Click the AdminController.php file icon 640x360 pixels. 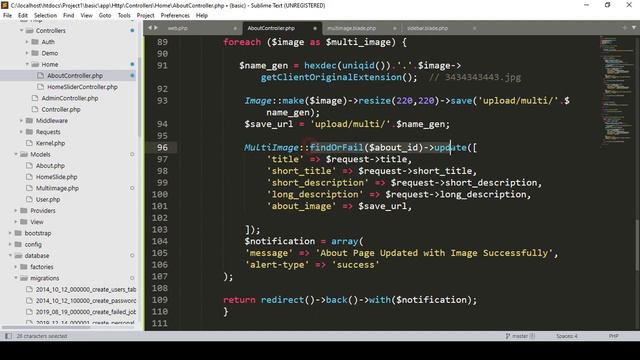(35, 98)
